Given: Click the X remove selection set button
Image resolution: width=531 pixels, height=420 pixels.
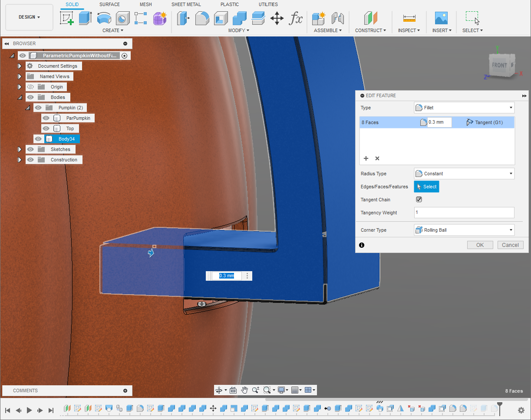Looking at the screenshot, I should [377, 158].
